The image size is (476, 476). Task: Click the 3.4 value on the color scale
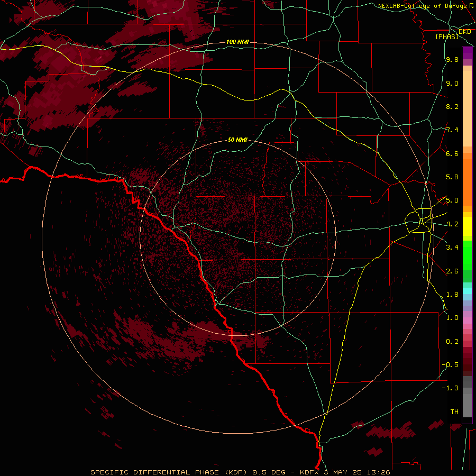pyautogui.click(x=452, y=247)
